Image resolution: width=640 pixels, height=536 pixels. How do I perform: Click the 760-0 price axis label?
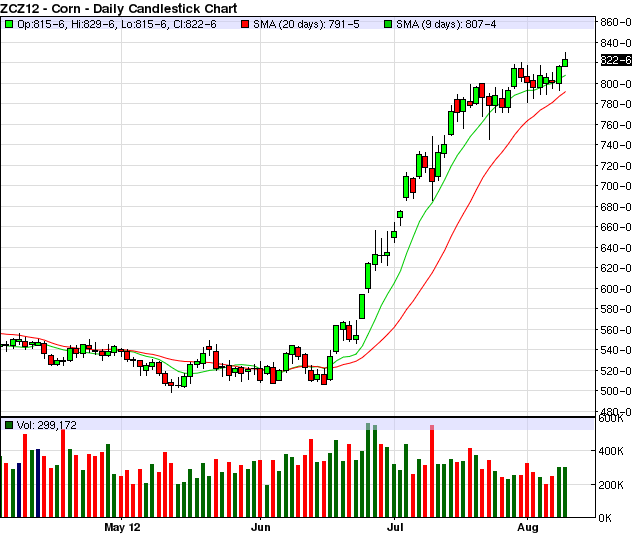tap(616, 125)
